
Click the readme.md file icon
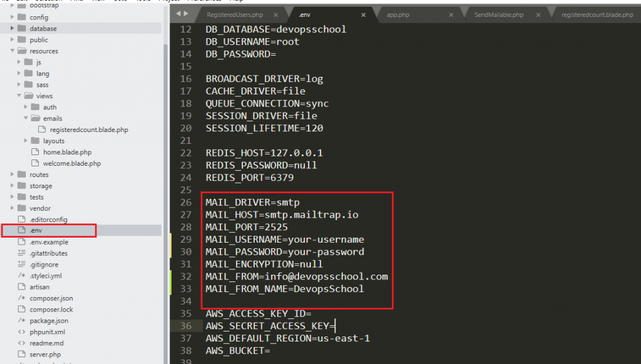pos(22,343)
